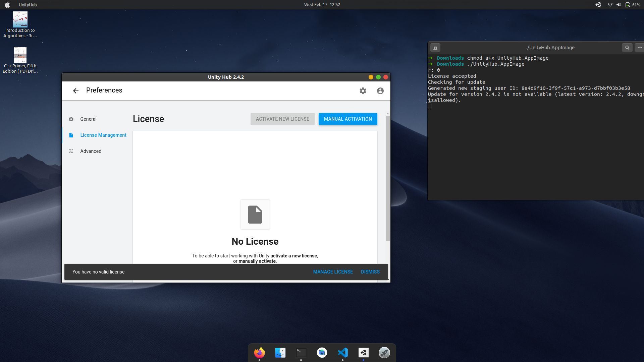Open the terminal search icon

click(x=627, y=48)
